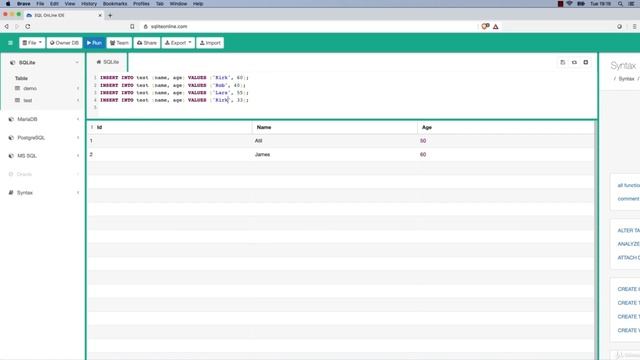Open the Brave browser hamburger menu
640x360 pixels.
[x=634, y=27]
